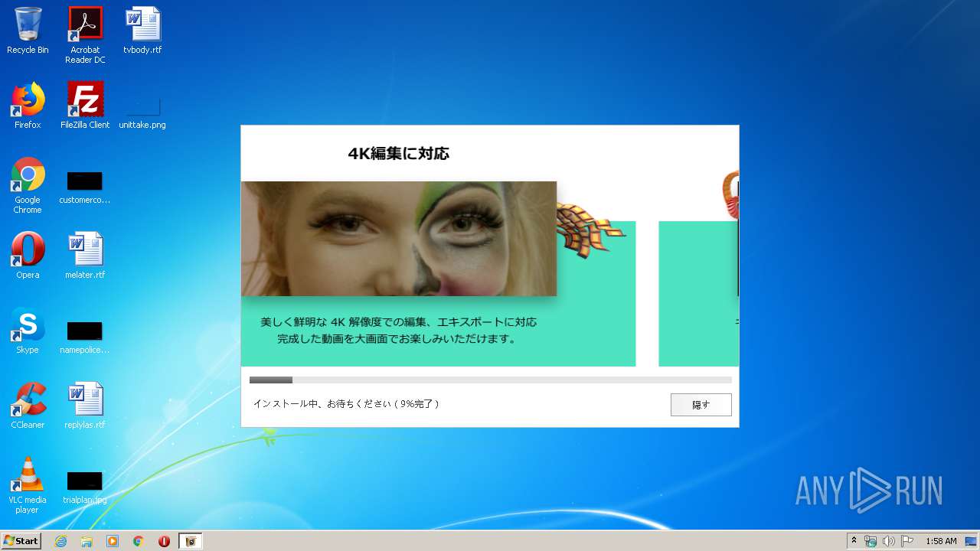Screen dimensions: 980x551
Task: Launch Skype from the desktop
Action: pyautogui.click(x=28, y=331)
